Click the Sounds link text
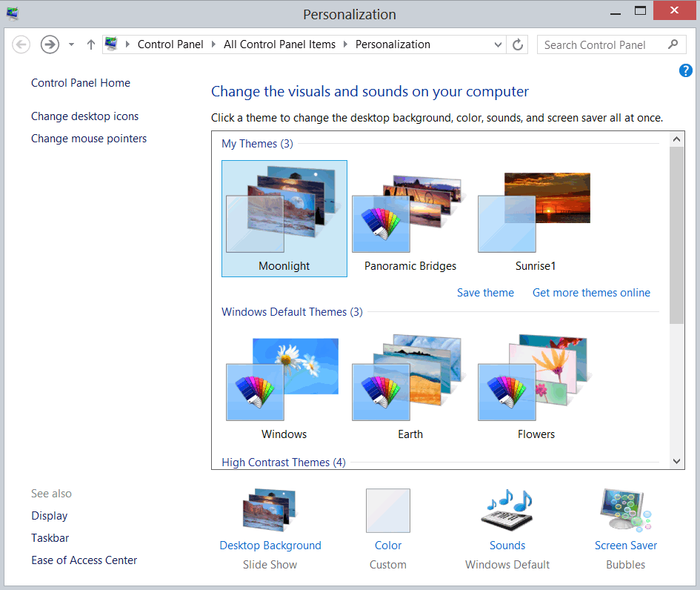The height and width of the screenshot is (590, 700). coord(507,546)
